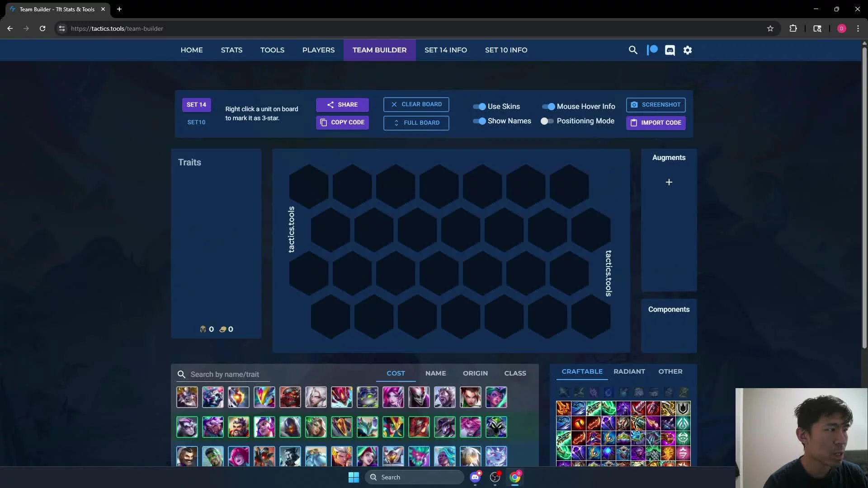This screenshot has width=868, height=488.
Task: Bookmark this page with star icon
Action: [x=770, y=28]
